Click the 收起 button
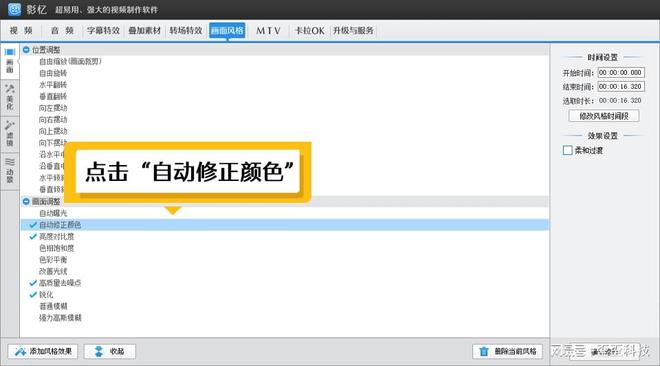 coord(110,351)
